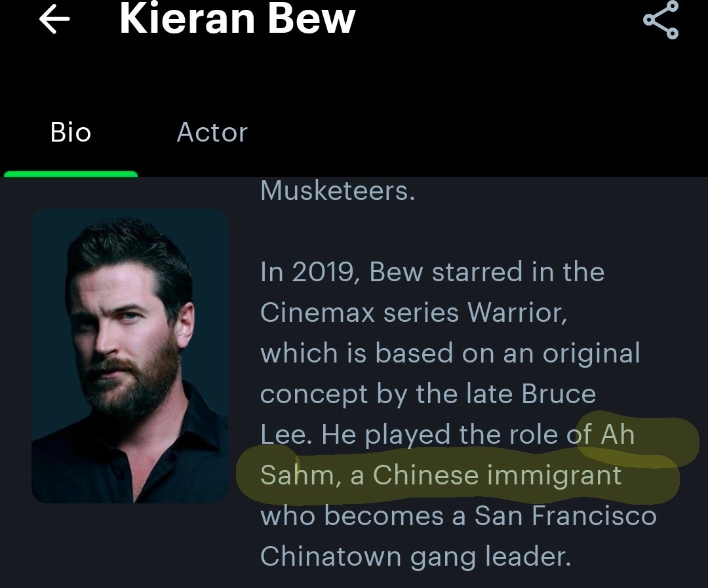Select the Bio tab
This screenshot has width=708, height=588.
coord(70,132)
